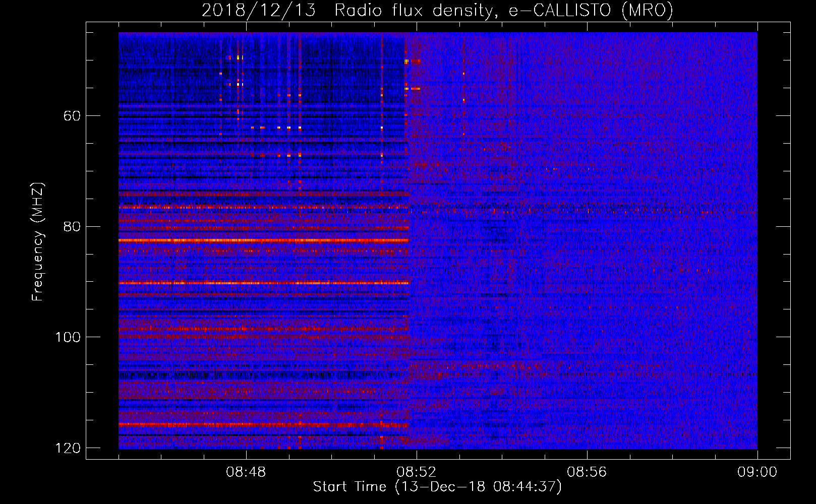Click the "09:00" time tick label
Screen dimensions: 816x504
pos(757,472)
